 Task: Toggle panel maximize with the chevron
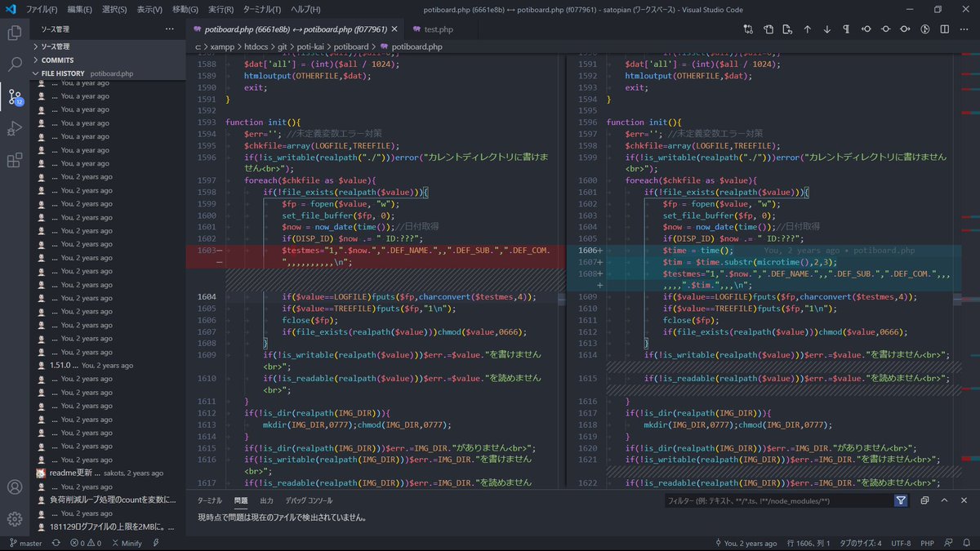click(x=944, y=500)
